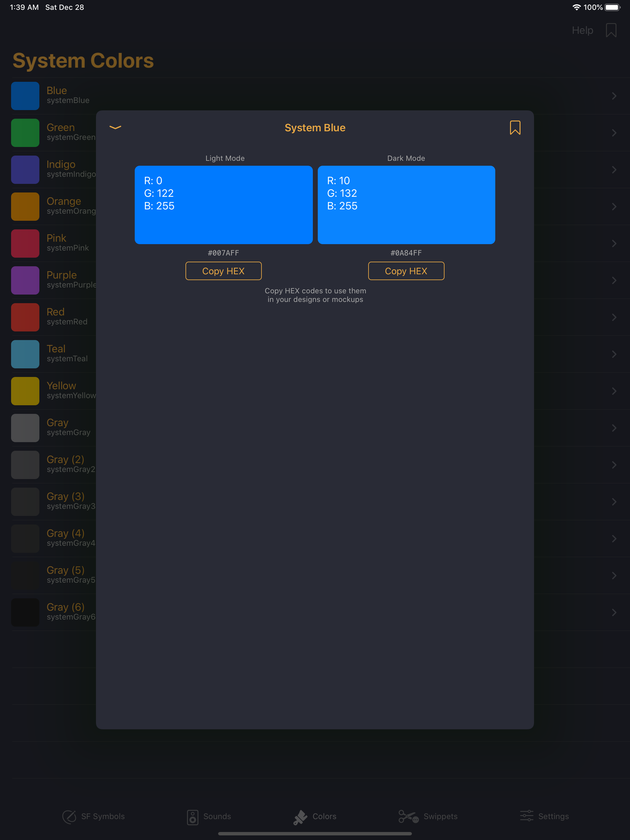Select the Green systemGreen swatch
Screen dimensions: 630x840
pos(26,133)
